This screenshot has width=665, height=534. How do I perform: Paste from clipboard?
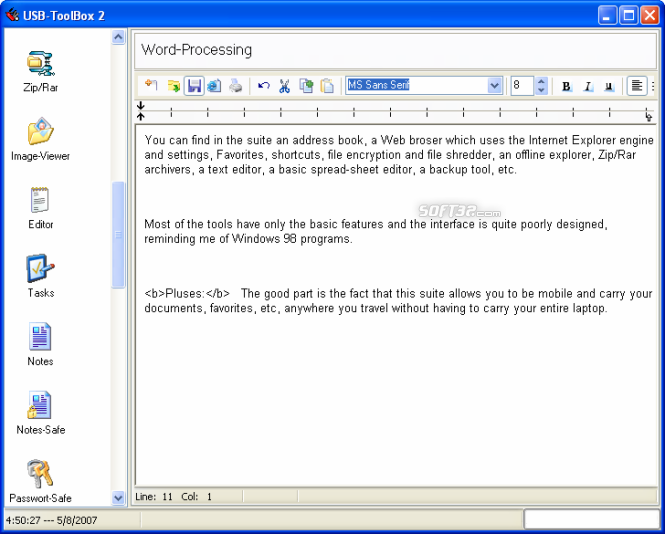[x=327, y=86]
